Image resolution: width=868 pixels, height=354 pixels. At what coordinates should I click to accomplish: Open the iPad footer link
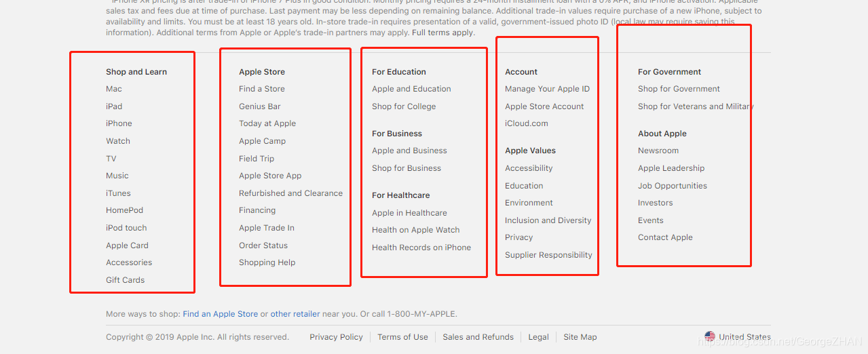tap(114, 106)
